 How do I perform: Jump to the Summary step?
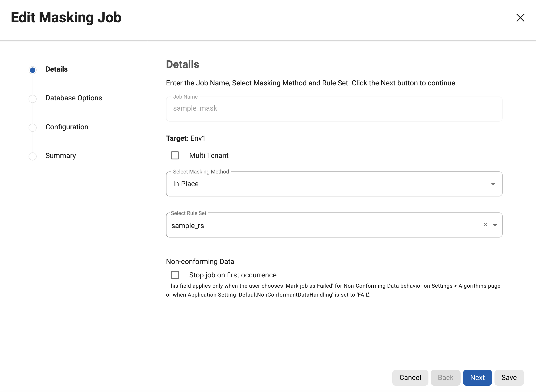(60, 156)
